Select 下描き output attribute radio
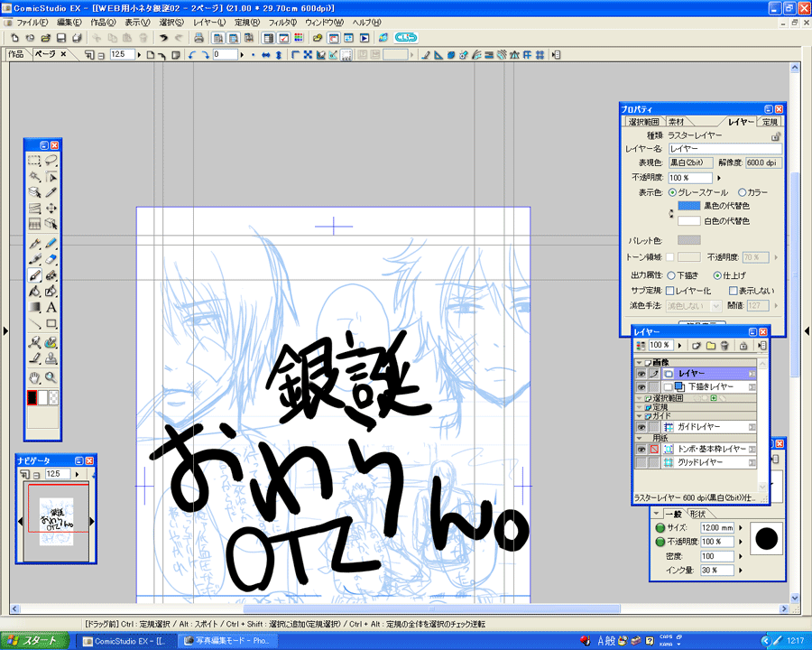Image resolution: width=812 pixels, height=650 pixels. point(671,275)
